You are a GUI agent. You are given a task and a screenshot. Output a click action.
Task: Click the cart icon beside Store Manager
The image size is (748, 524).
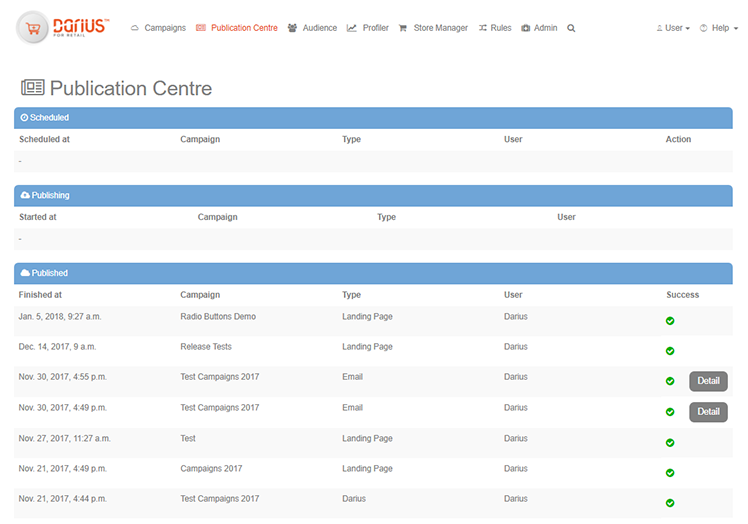click(x=403, y=28)
